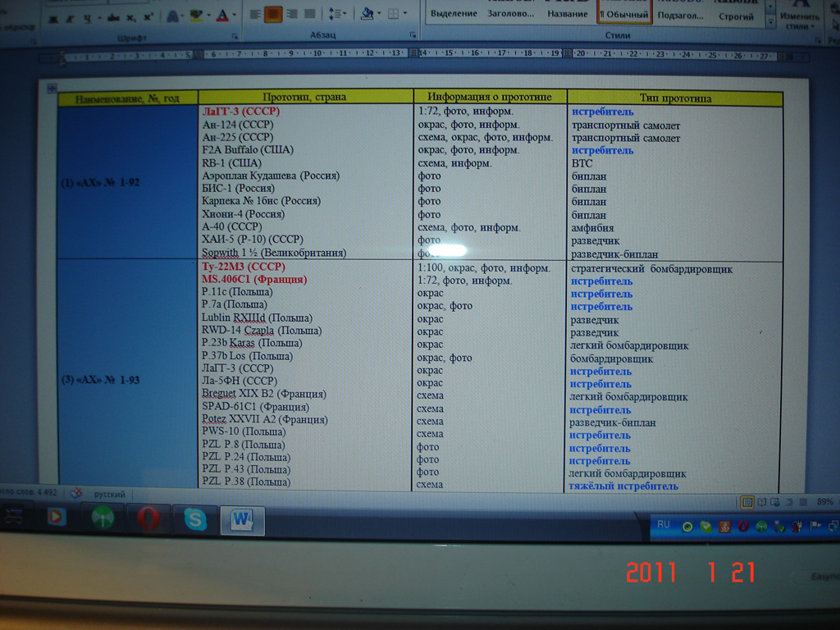Apply the Название style
The width and height of the screenshot is (840, 630).
click(568, 14)
